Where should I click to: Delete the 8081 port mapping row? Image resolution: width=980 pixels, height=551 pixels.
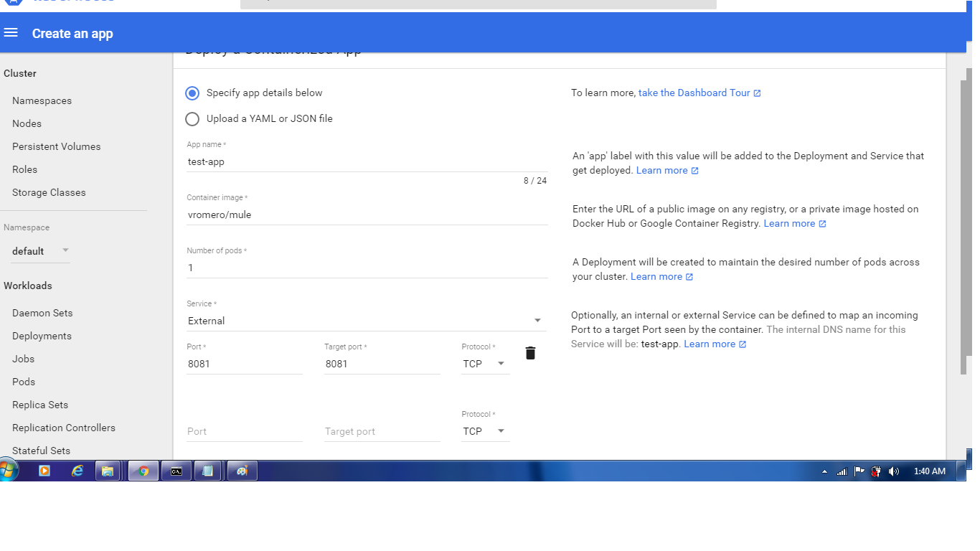coord(530,353)
